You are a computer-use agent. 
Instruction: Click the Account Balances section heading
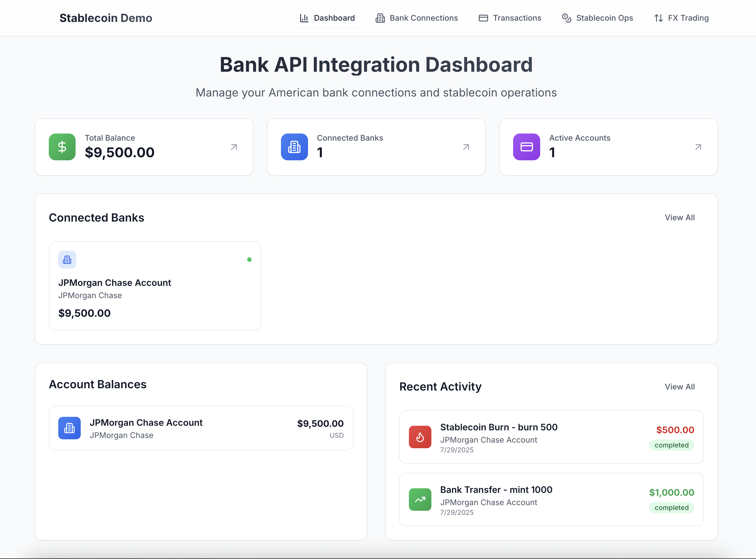pyautogui.click(x=98, y=384)
